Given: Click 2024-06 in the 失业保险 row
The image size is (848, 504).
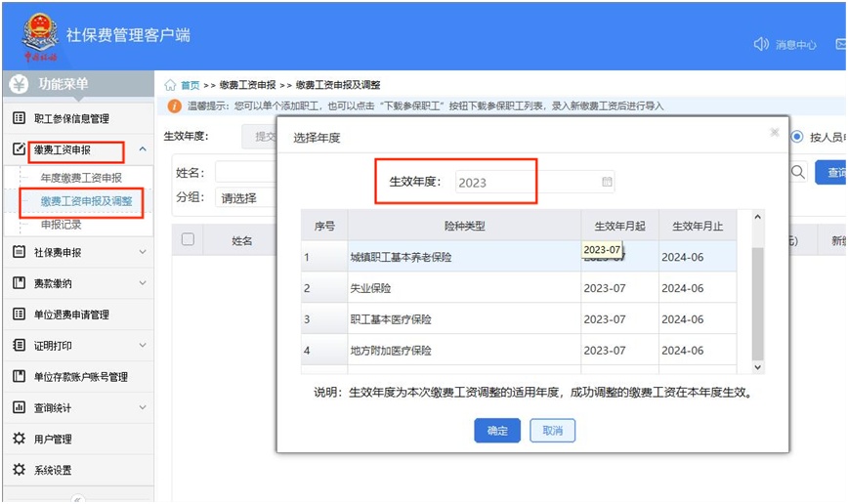Looking at the screenshot, I should [683, 288].
